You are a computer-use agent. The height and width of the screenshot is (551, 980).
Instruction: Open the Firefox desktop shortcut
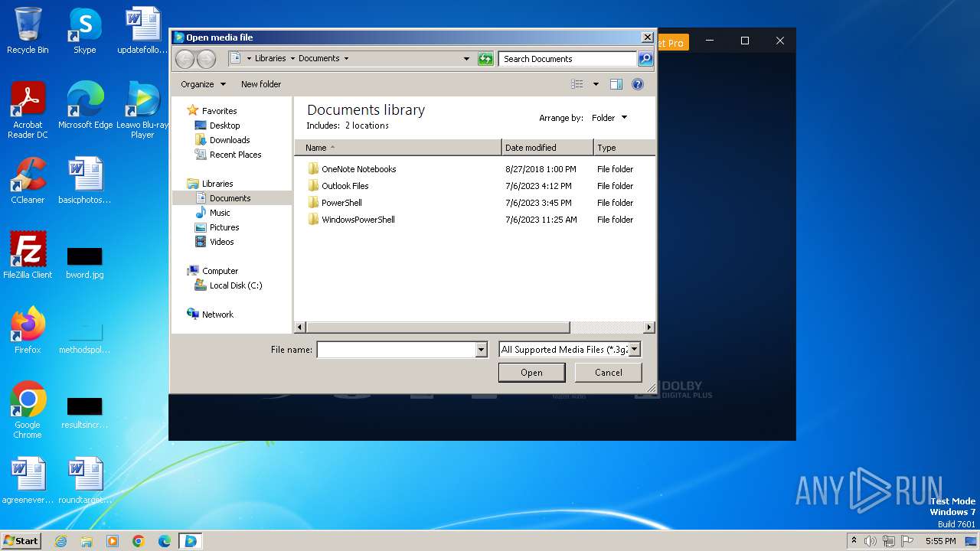click(x=28, y=331)
